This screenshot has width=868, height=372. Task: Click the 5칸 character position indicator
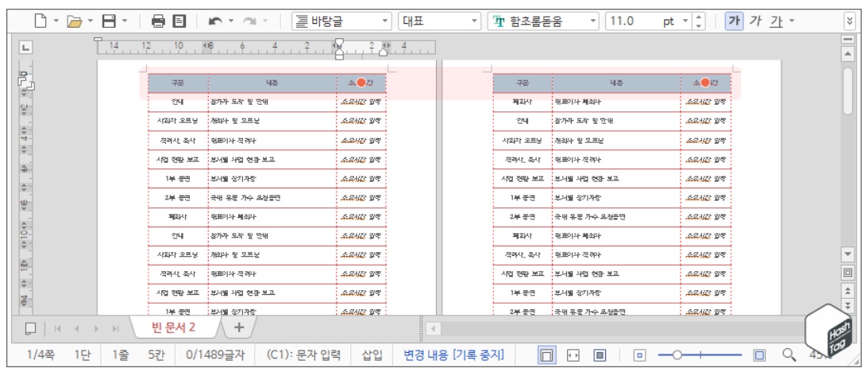158,355
